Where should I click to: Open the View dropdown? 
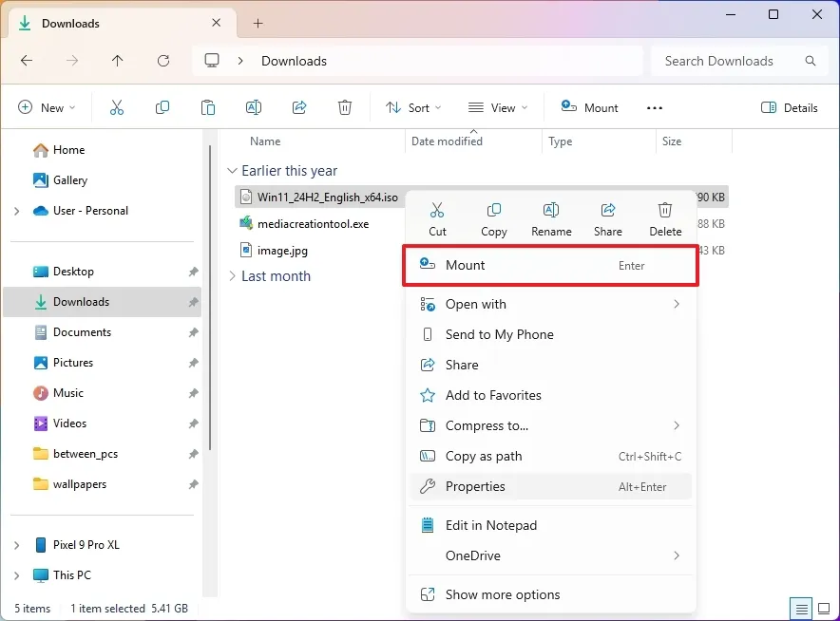pyautogui.click(x=497, y=107)
